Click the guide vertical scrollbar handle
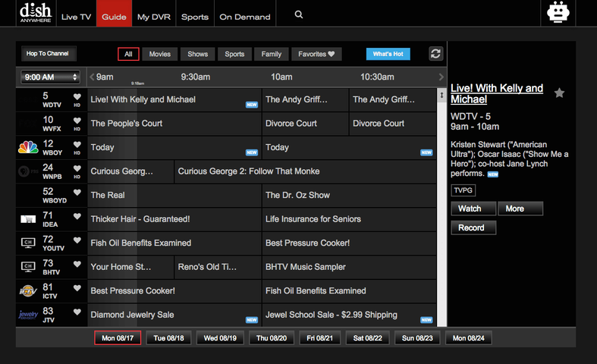Viewport: 597px width, 364px height. (x=441, y=96)
